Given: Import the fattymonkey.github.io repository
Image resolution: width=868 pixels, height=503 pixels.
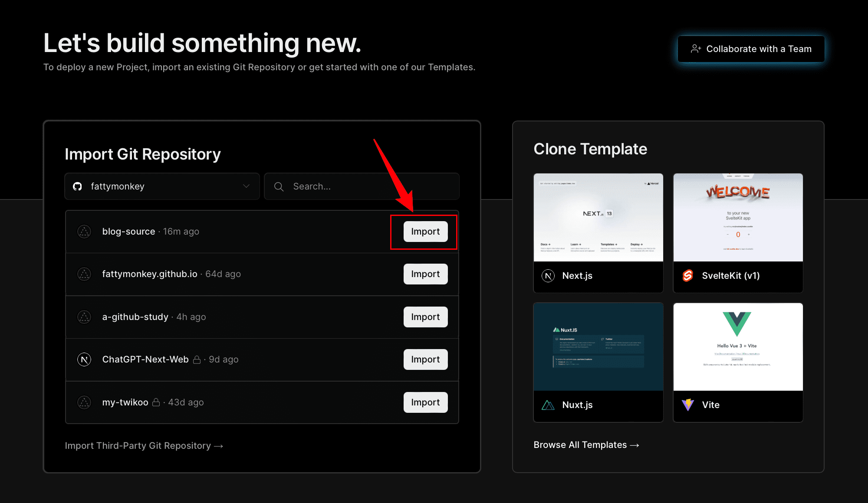Looking at the screenshot, I should [425, 274].
